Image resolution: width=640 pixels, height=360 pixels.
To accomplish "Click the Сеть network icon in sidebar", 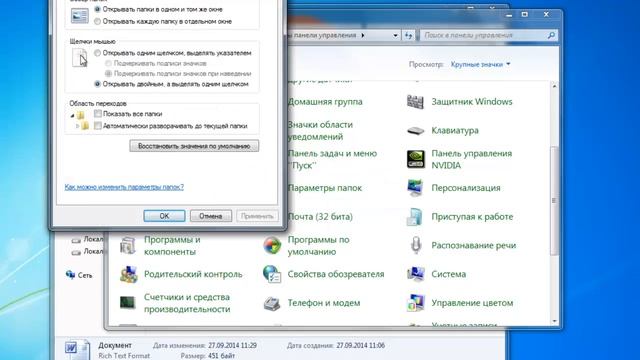I will point(71,275).
